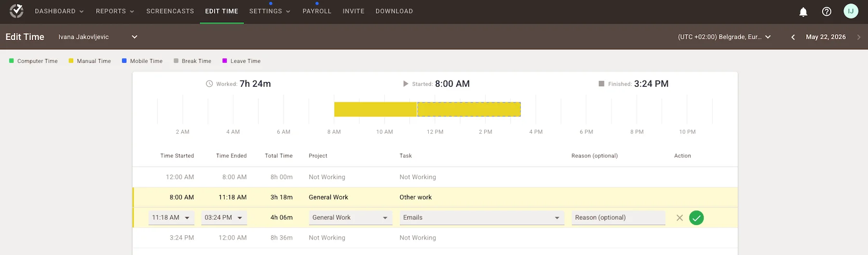Screen dimensions: 868x255
Task: Click the Total Time column header
Action: [279, 156]
